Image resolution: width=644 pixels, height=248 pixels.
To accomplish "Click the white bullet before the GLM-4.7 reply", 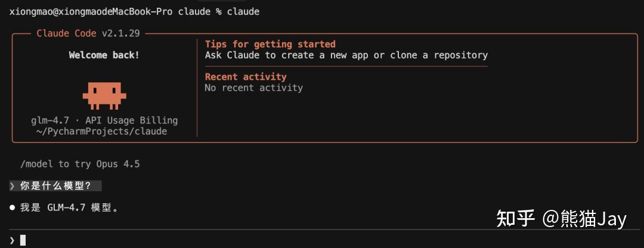I will [x=12, y=208].
